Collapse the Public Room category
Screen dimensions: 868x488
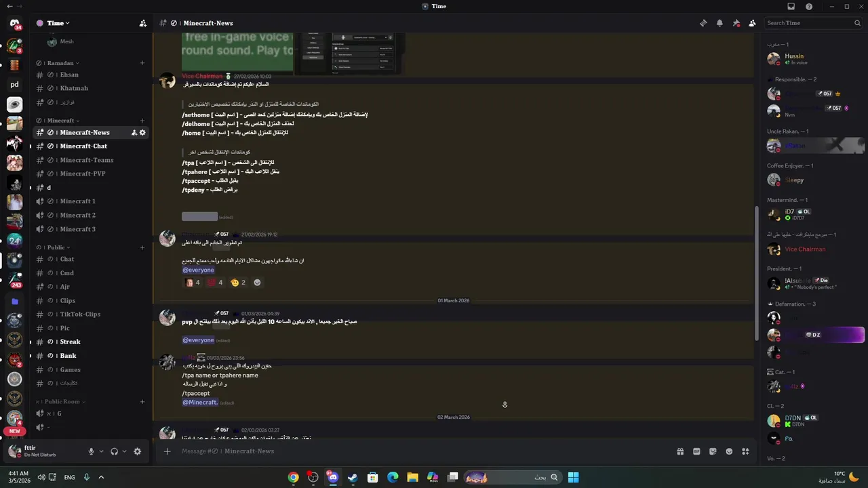click(61, 401)
